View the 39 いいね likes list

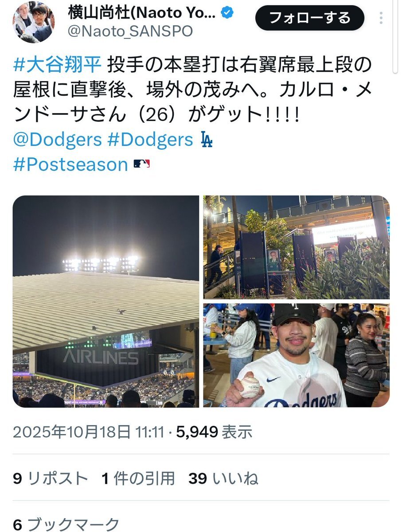pos(223,478)
